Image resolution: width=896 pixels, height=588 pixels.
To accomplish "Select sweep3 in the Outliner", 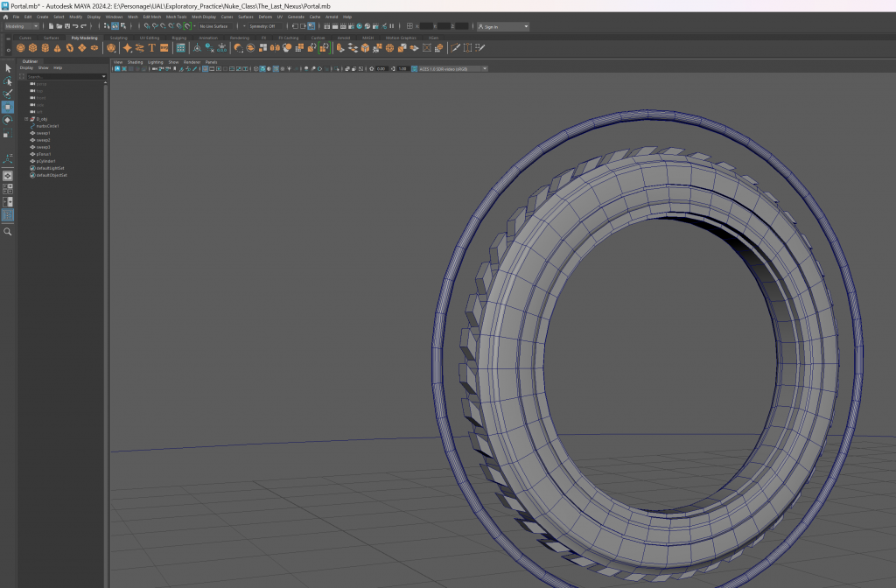I will click(x=44, y=147).
